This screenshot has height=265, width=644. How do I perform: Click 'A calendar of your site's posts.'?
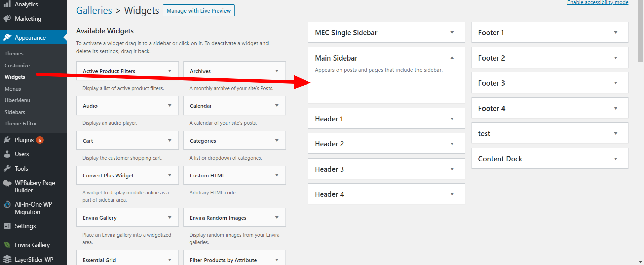tap(223, 123)
